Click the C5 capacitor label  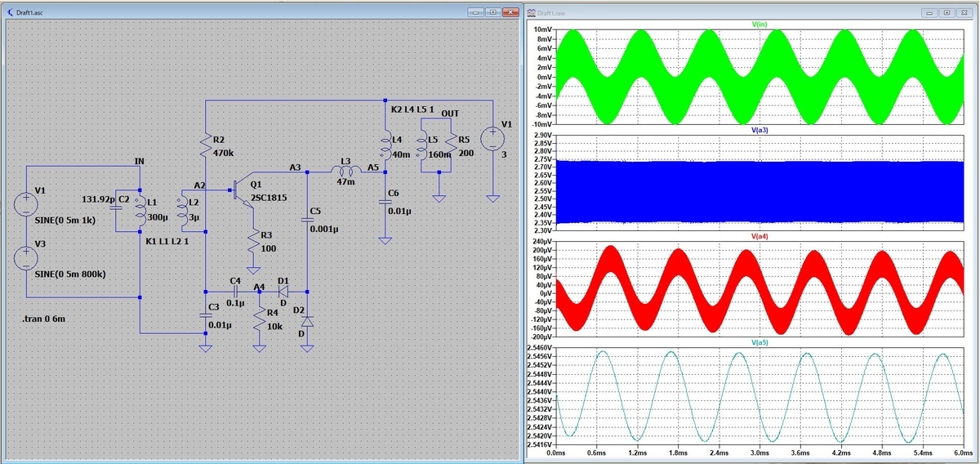point(316,211)
